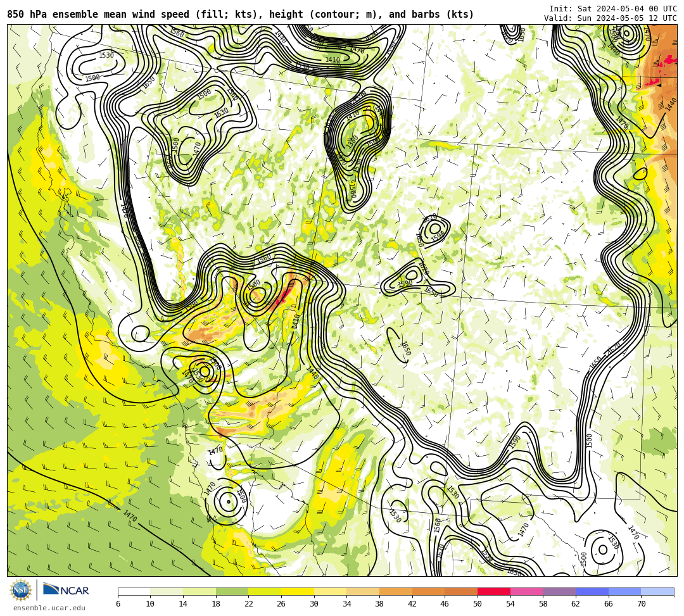Click the '1590' contour label inside the closed loop south of the two ovals at map center
The width and height of the screenshot is (684, 616).
pos(405,284)
